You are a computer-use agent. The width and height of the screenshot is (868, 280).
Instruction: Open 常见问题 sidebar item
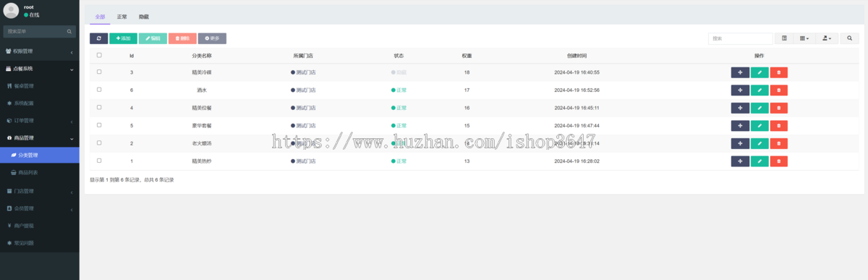click(39, 243)
